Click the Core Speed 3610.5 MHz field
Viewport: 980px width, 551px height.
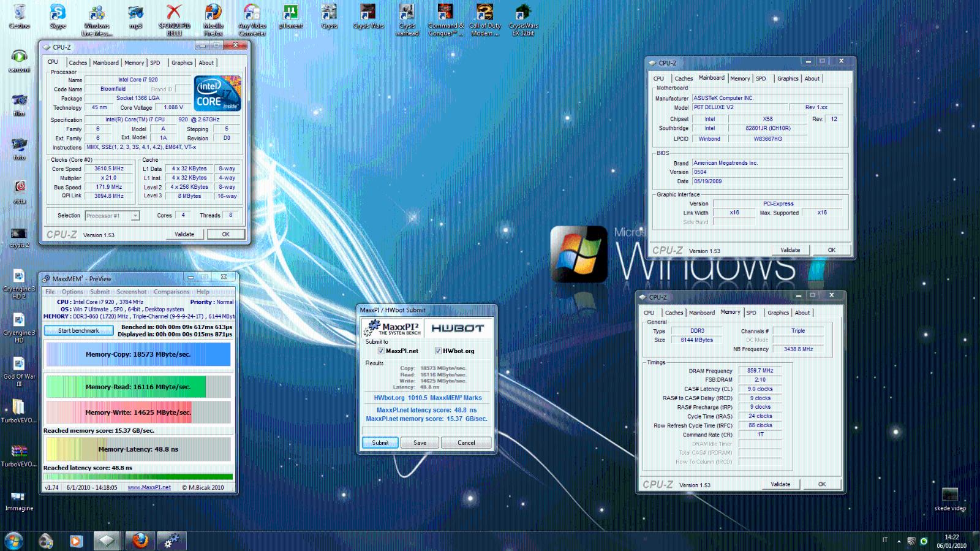(108, 169)
